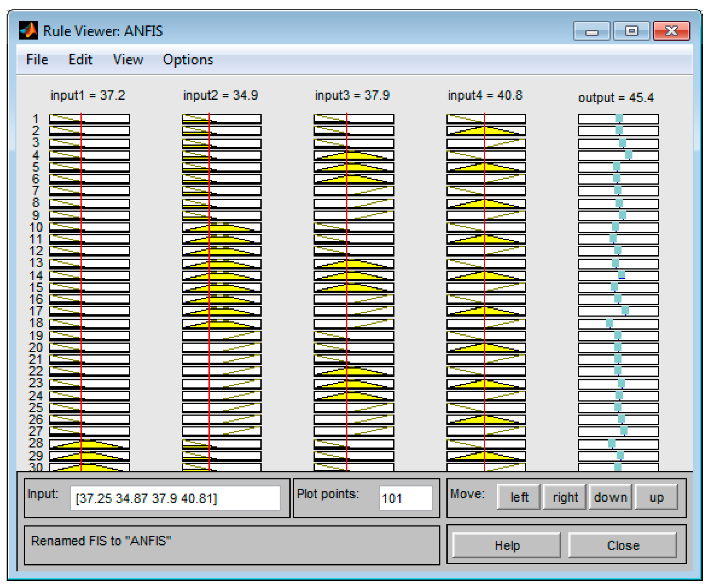Open the File menu
Image resolution: width=710 pixels, height=588 pixels.
pyautogui.click(x=37, y=60)
